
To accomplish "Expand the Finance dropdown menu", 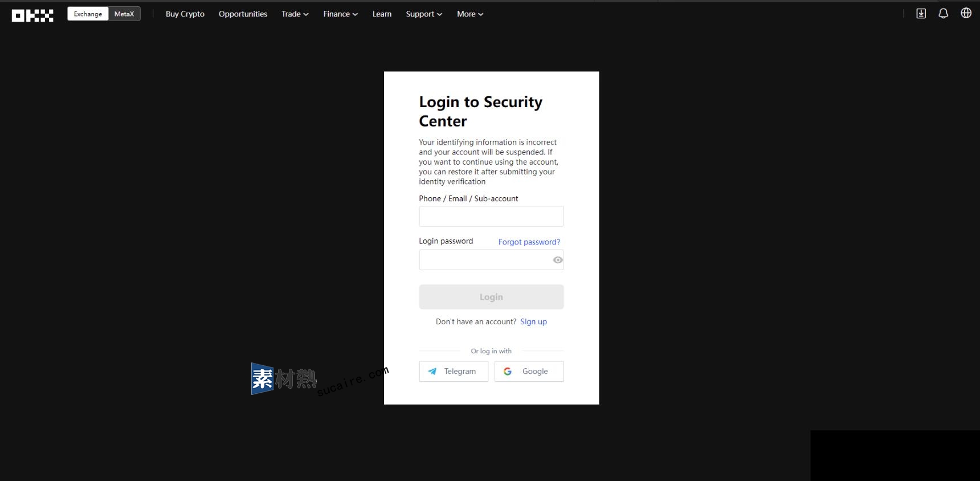I will pyautogui.click(x=340, y=14).
